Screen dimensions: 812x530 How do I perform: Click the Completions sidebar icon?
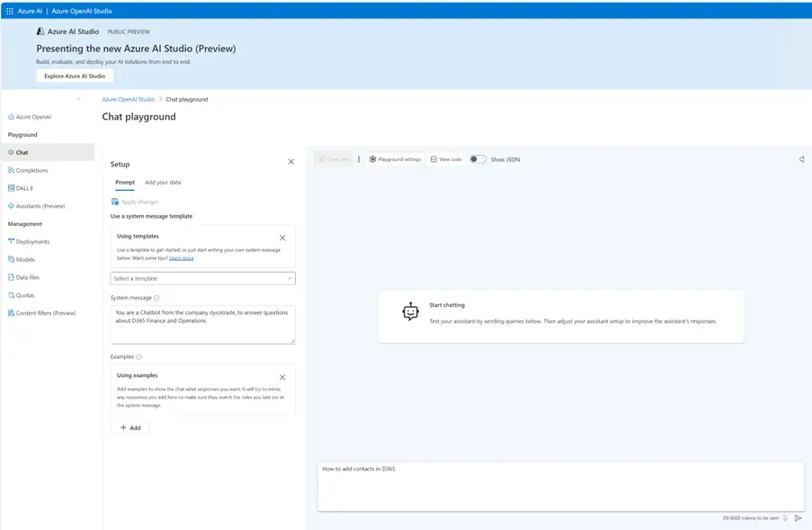pyautogui.click(x=11, y=170)
